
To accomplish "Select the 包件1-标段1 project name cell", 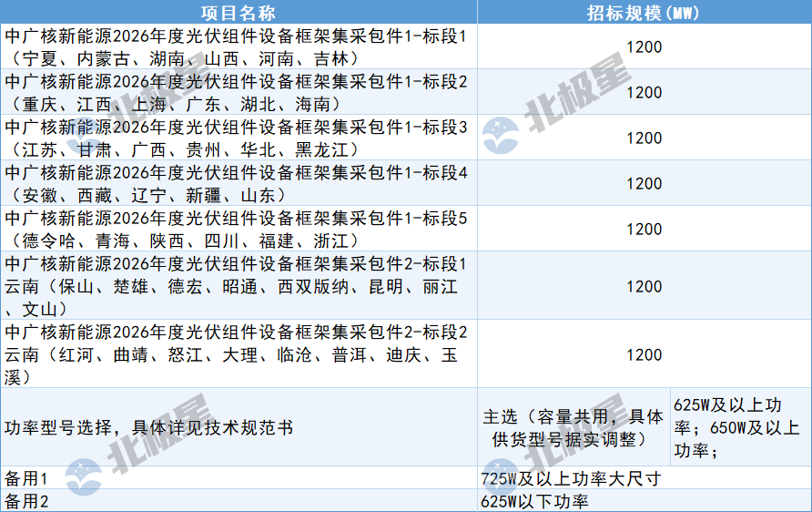I will click(x=238, y=46).
